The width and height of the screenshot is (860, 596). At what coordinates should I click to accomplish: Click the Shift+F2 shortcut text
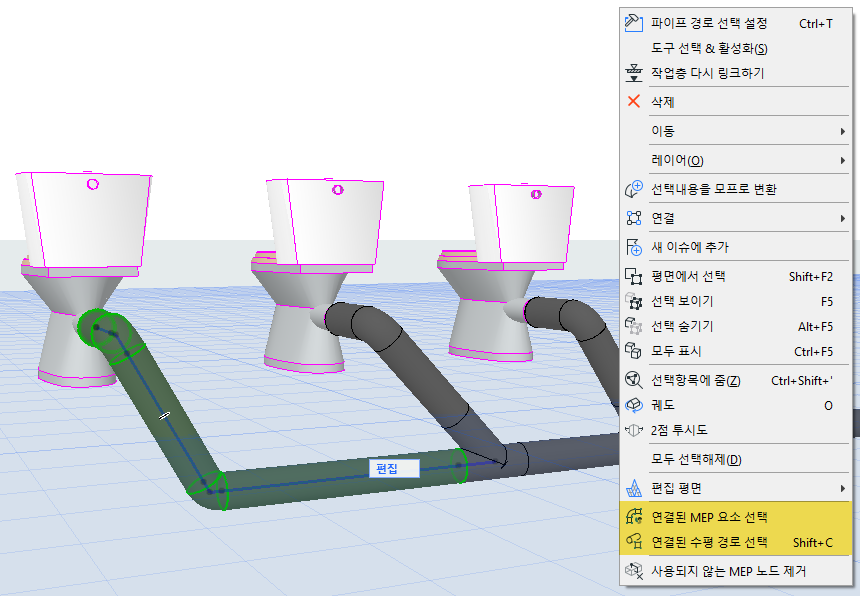[811, 277]
